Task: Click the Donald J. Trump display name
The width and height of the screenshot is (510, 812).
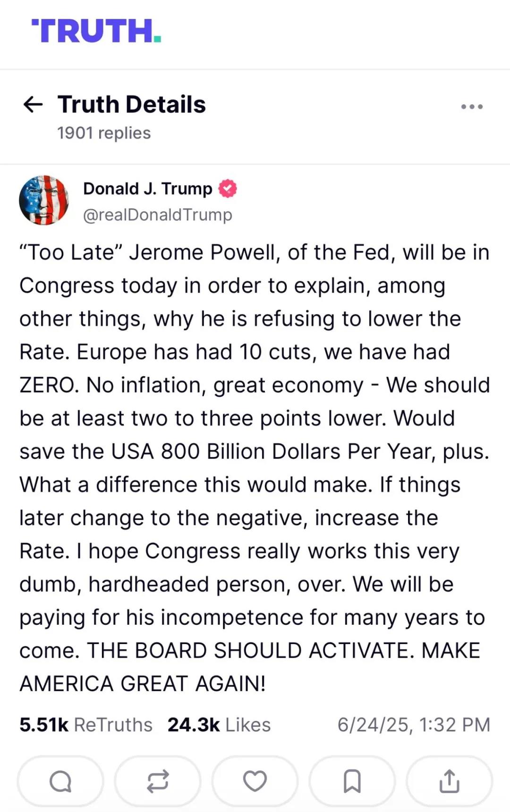Action: pyautogui.click(x=148, y=189)
